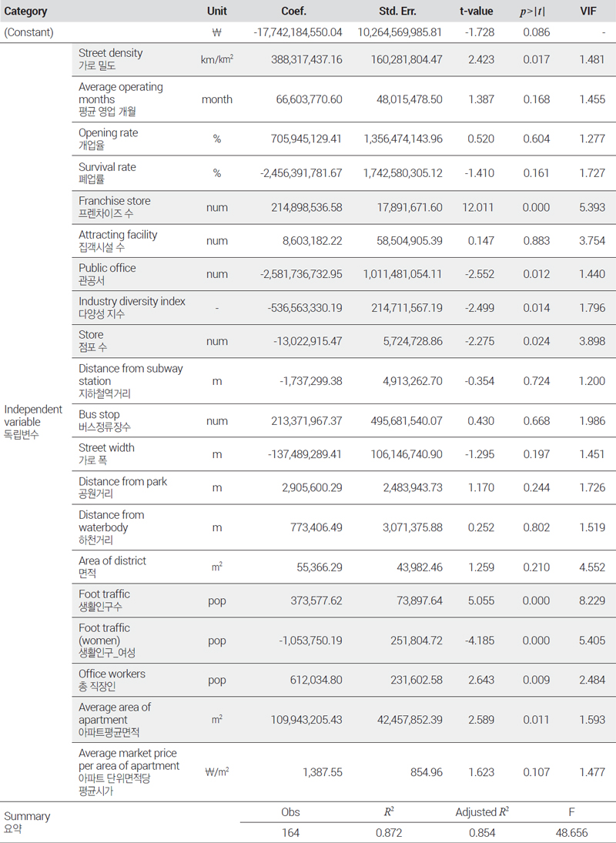Click the Unit column header
The image size is (616, 843).
(216, 12)
